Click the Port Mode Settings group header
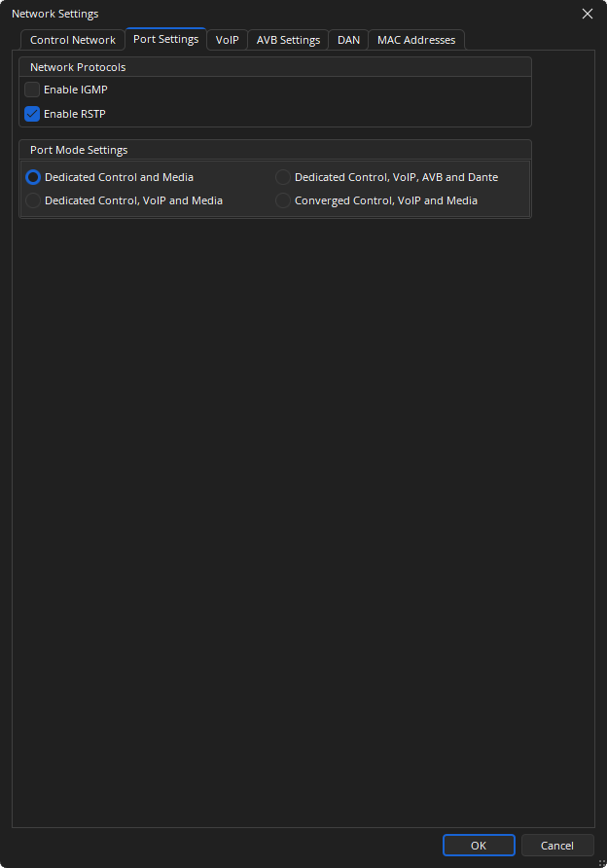This screenshot has width=607, height=868. pos(79,150)
